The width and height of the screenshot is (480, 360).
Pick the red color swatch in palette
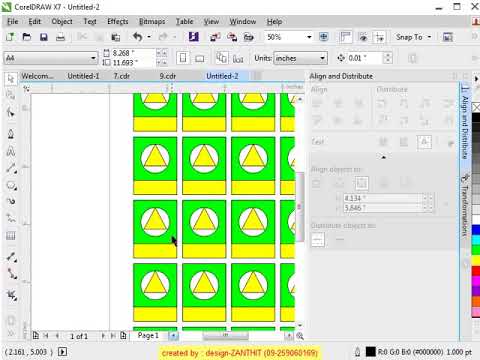(x=476, y=271)
